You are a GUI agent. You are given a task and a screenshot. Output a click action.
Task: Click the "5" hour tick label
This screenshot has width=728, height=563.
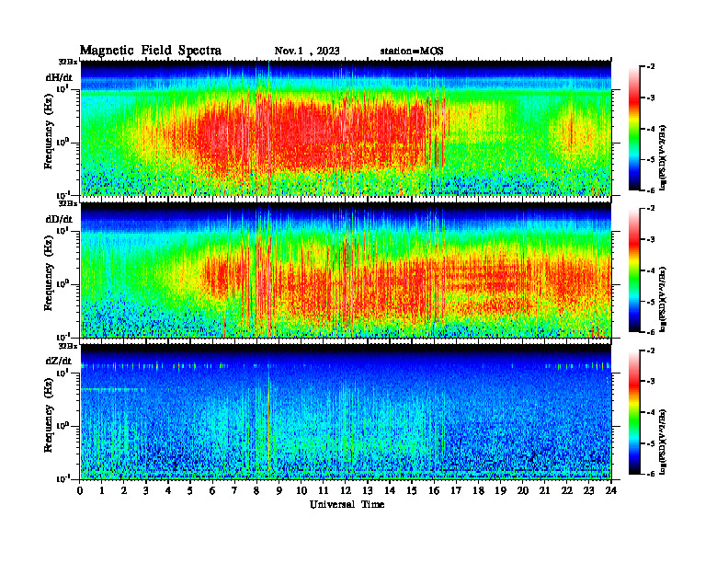pyautogui.click(x=190, y=490)
